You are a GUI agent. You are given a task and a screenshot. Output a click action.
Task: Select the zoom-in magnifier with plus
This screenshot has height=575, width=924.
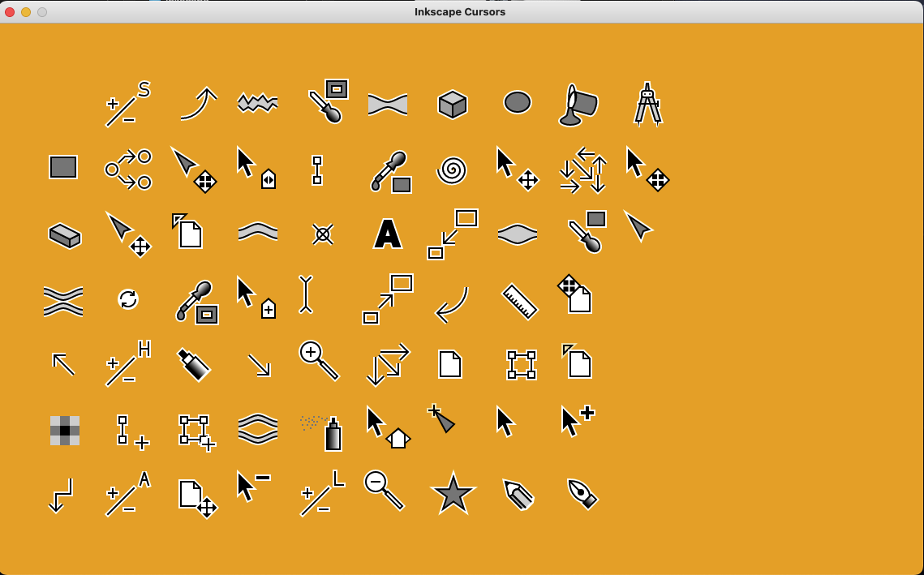tap(318, 359)
